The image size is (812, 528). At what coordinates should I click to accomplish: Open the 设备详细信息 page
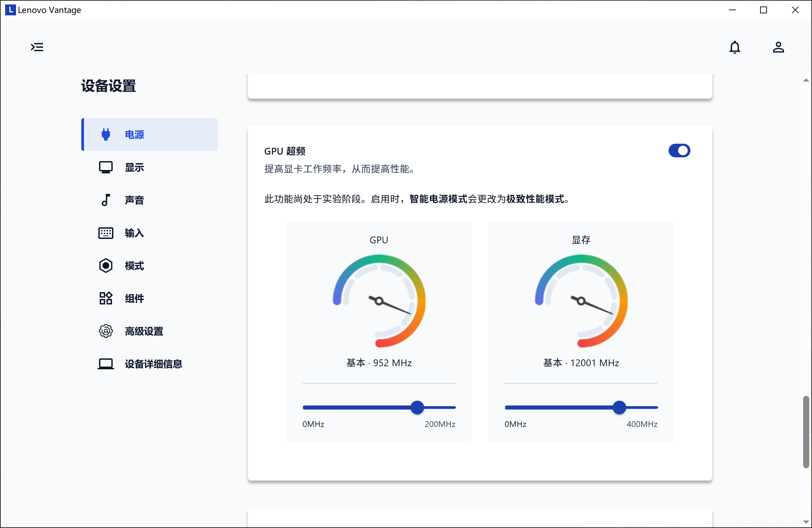153,364
